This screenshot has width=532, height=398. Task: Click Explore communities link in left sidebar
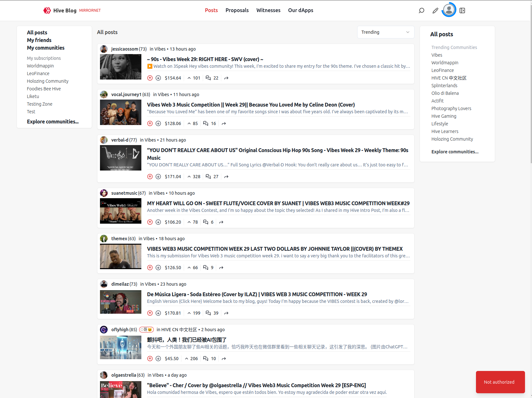(53, 122)
